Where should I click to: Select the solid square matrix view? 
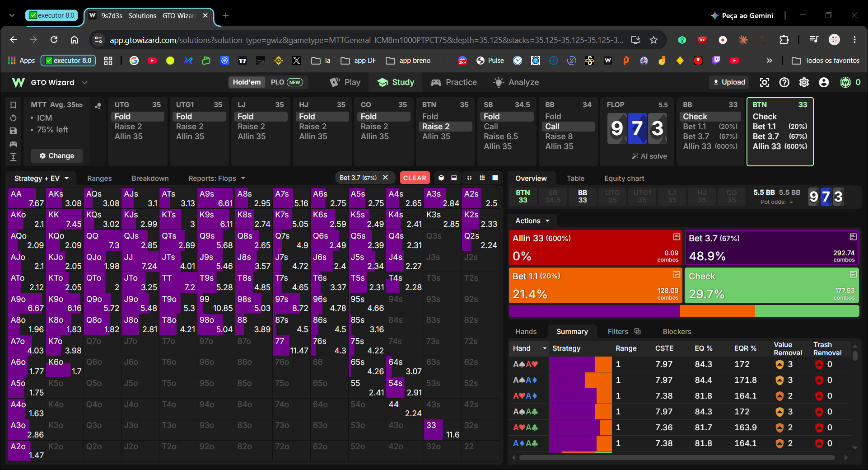coord(495,178)
